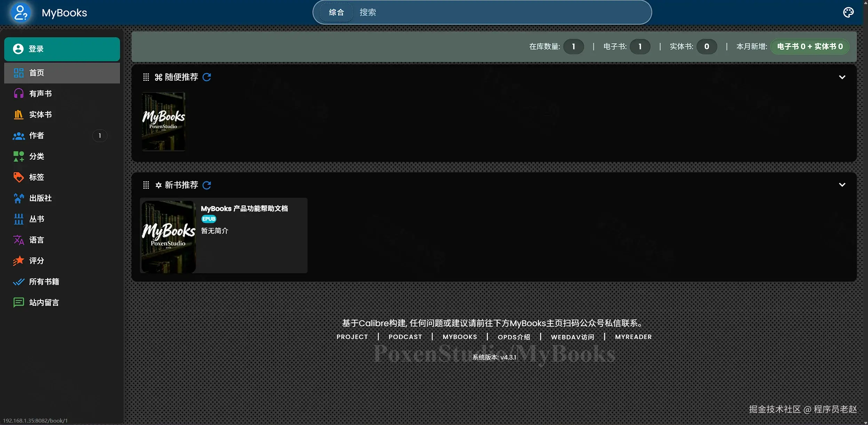Click the 在库数量 count badge
This screenshot has width=868, height=425.
573,46
